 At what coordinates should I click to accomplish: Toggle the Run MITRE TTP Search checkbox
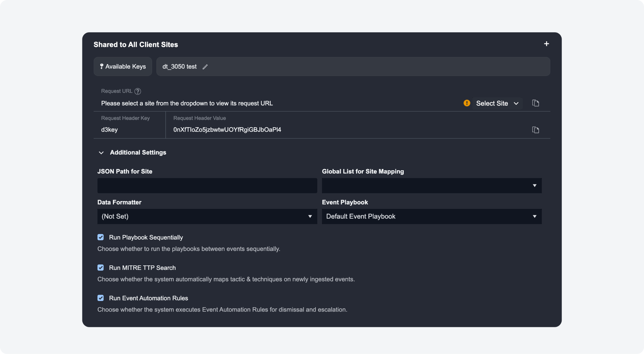[101, 268]
